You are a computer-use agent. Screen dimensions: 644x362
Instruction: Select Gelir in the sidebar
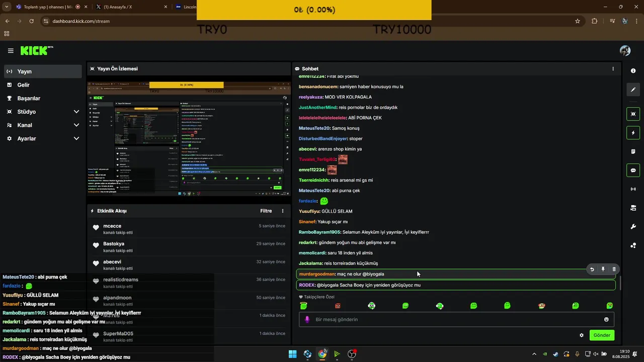43,85
